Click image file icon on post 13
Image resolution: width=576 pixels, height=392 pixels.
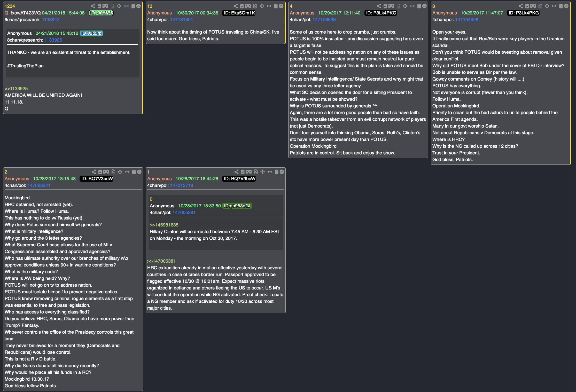[x=255, y=6]
